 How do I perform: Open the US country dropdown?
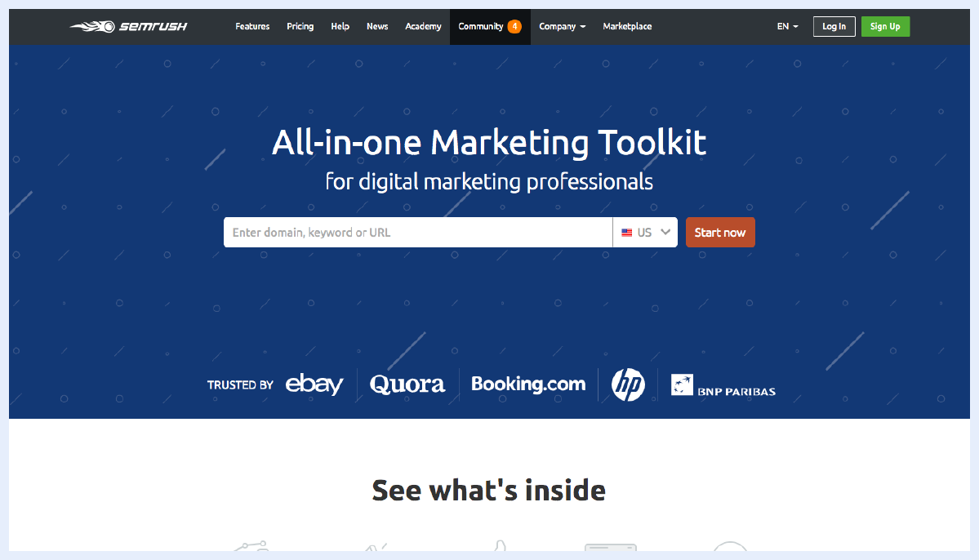[x=645, y=232]
